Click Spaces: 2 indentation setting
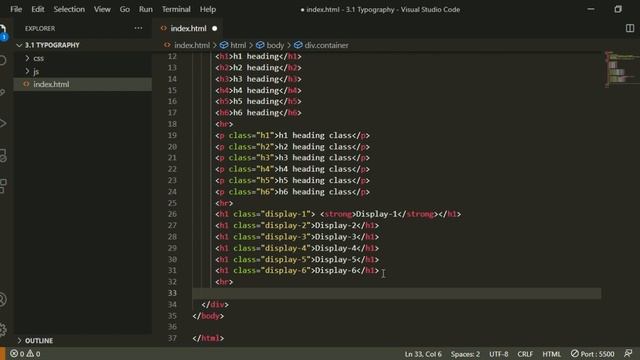Screen dimensions: 640x360 click(x=465, y=354)
